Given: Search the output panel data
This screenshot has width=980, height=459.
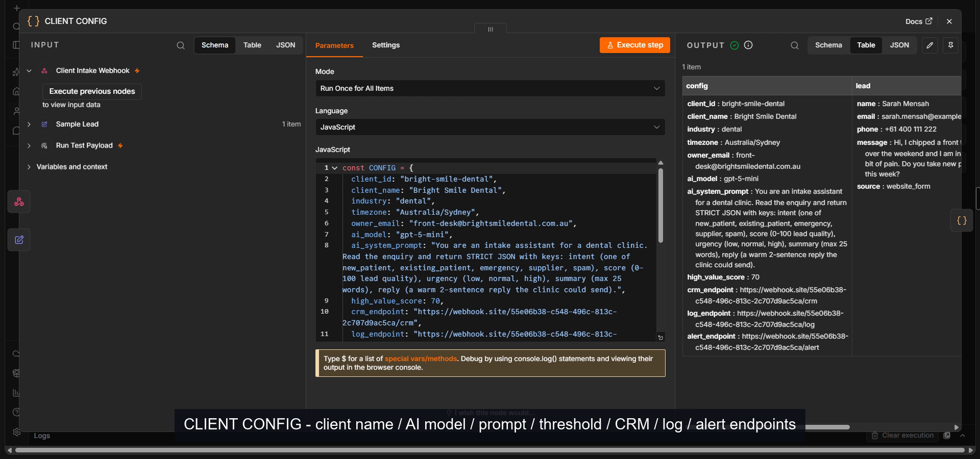Looking at the screenshot, I should [795, 45].
